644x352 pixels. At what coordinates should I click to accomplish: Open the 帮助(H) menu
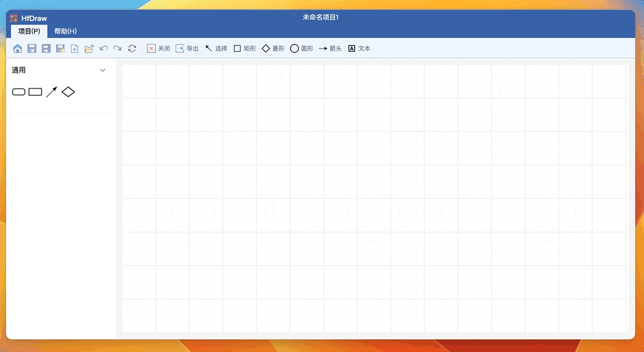65,31
